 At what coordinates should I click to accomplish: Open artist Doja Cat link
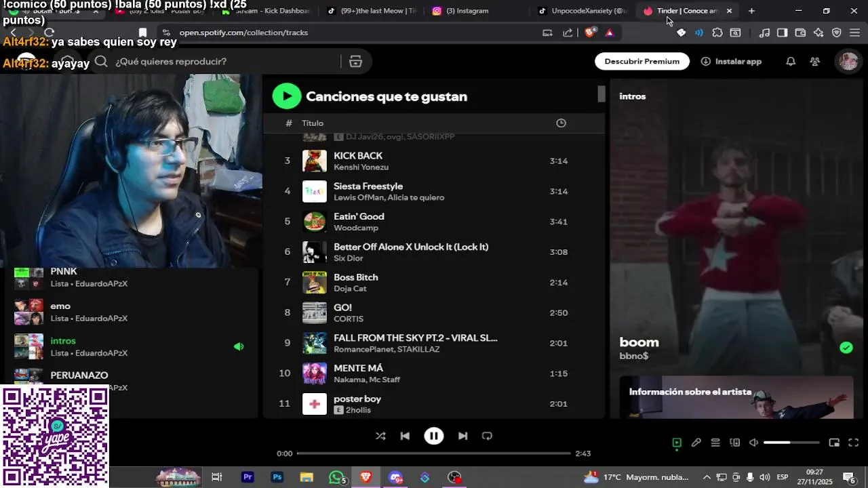tap(350, 289)
